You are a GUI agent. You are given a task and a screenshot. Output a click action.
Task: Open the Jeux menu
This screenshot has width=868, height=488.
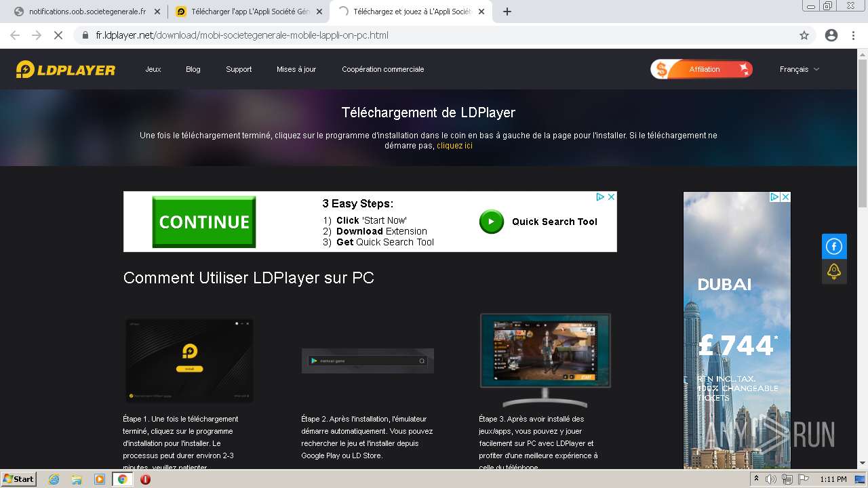point(153,69)
